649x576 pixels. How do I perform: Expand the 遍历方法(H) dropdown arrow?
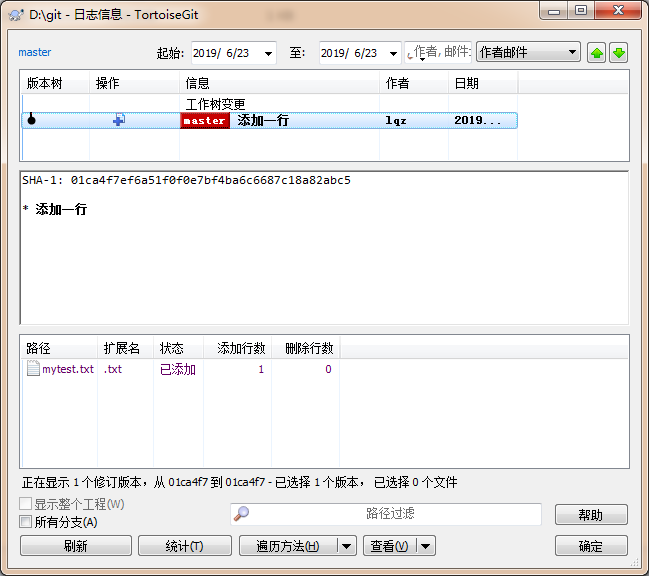pyautogui.click(x=346, y=546)
